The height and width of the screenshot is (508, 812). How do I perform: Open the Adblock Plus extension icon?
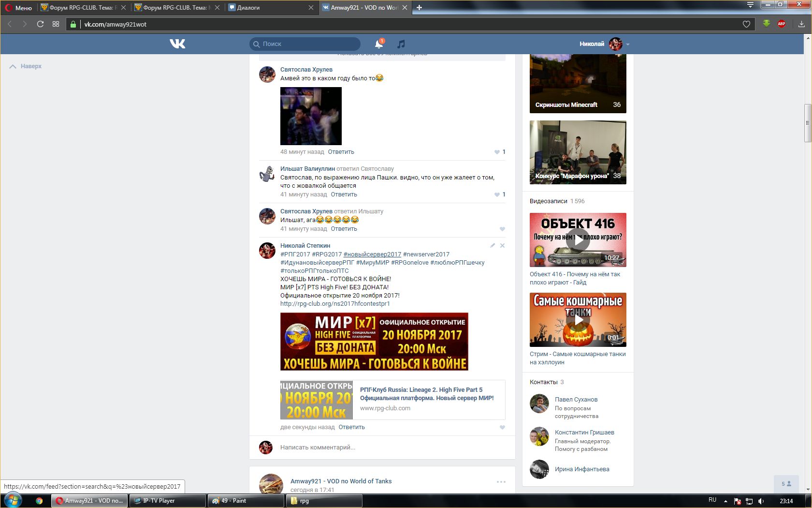click(781, 23)
